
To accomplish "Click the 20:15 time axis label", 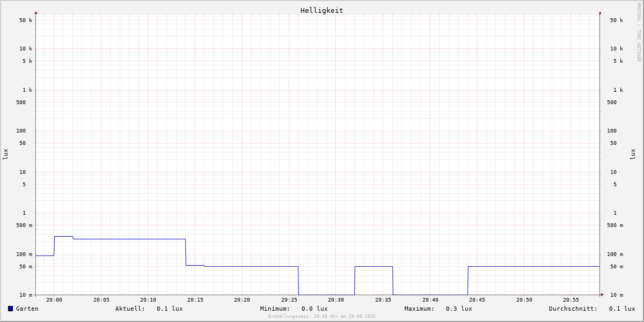I will coord(195,300).
